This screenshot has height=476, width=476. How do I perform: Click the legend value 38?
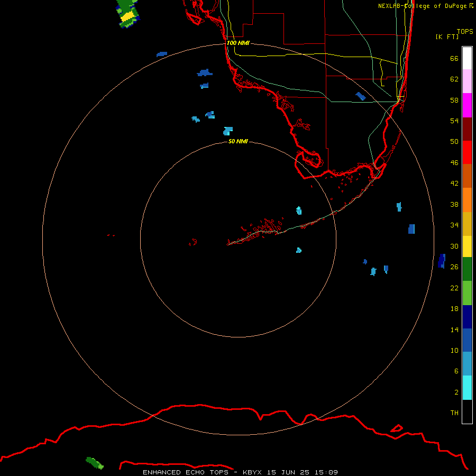(454, 204)
